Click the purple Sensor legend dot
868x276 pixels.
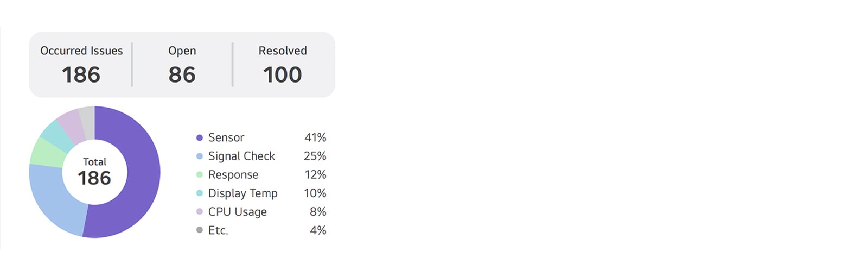[200, 138]
